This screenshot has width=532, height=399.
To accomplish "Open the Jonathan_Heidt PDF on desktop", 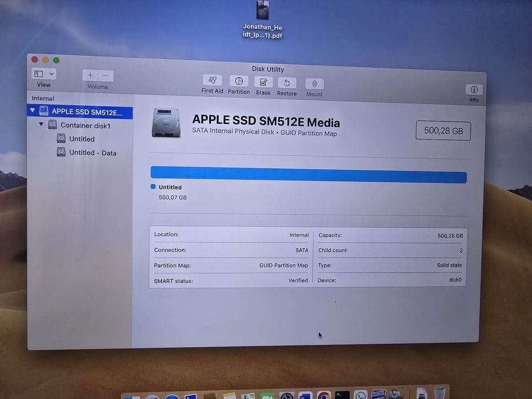I will pyautogui.click(x=263, y=20).
